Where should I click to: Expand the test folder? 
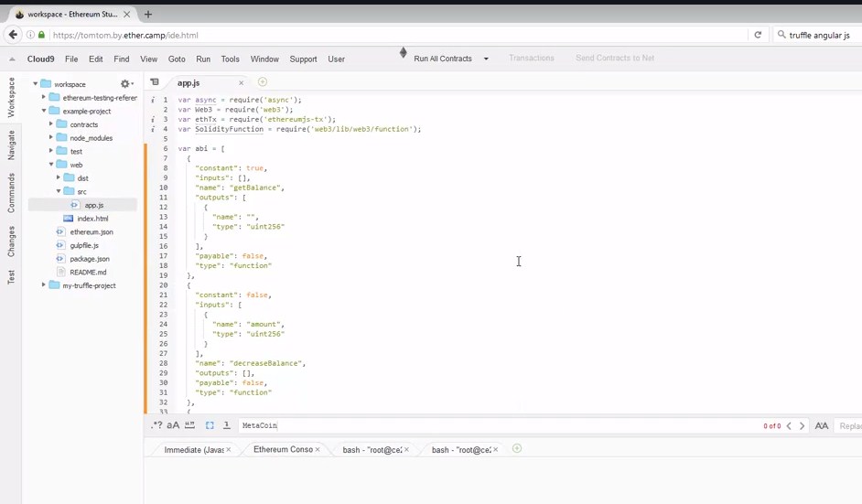[51, 150]
